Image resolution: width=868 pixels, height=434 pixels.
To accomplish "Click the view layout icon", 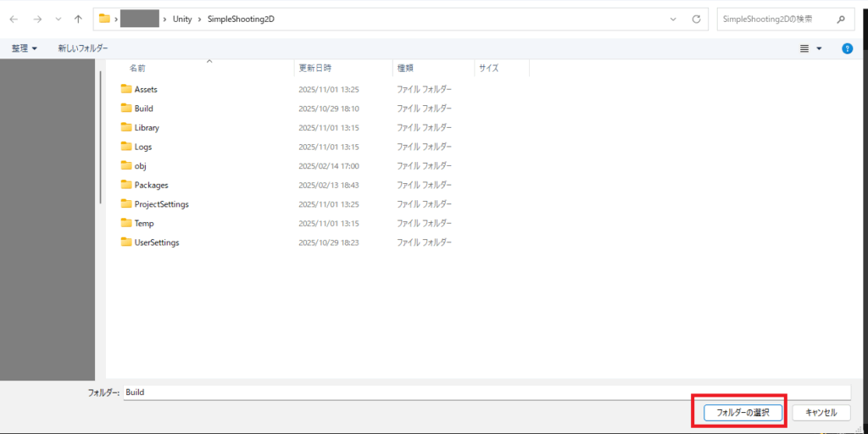I will pyautogui.click(x=804, y=48).
